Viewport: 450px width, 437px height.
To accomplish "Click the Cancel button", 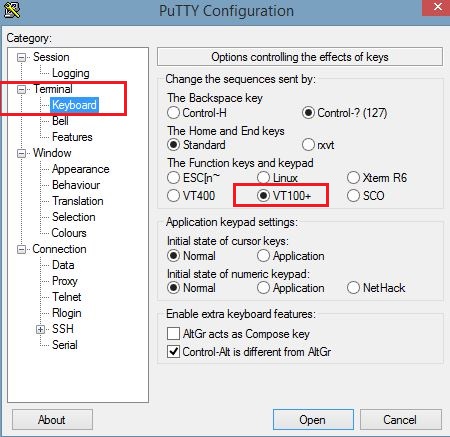I will pos(400,419).
